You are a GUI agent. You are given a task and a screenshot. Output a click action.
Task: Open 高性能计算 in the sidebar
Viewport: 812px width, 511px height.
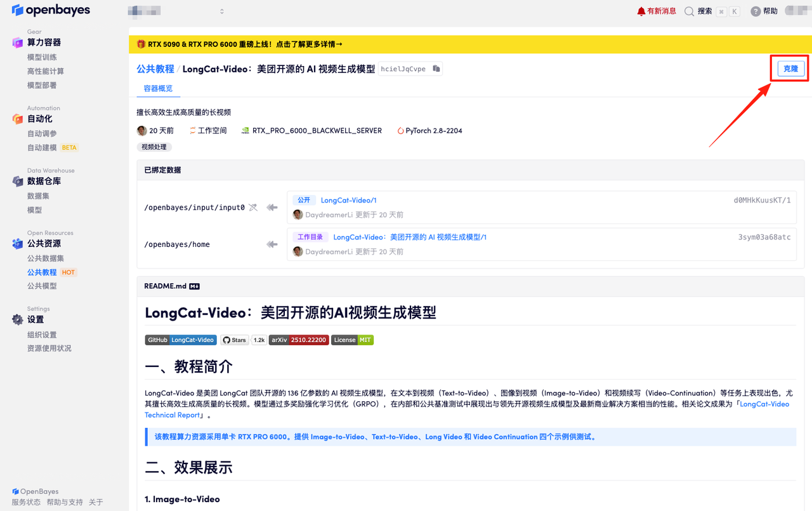(46, 71)
